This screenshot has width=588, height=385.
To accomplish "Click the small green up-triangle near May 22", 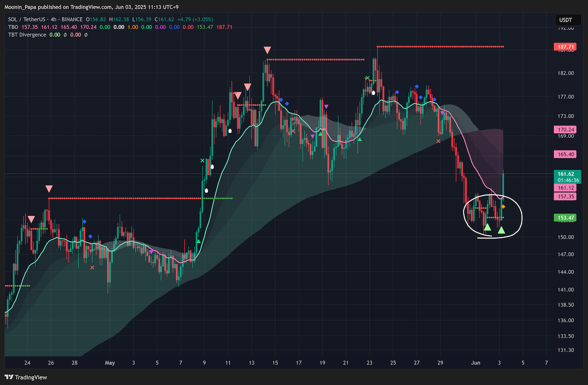I will (x=360, y=139).
